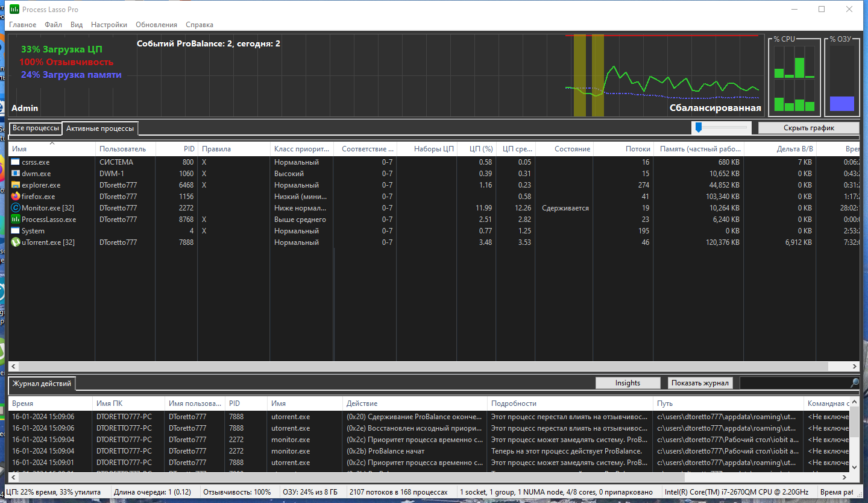Click the 'СИСТЕМА' user cell of csrss.exe
868x503 pixels.
116,162
